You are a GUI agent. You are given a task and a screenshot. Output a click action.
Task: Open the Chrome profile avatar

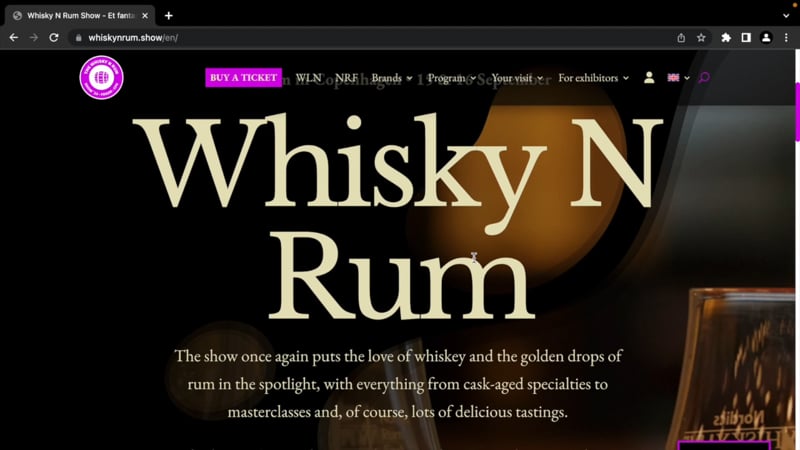coord(766,38)
